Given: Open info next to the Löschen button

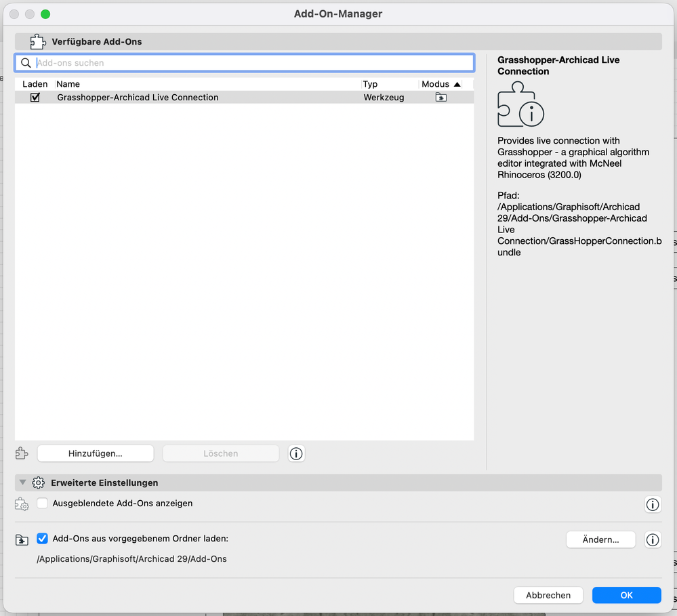Looking at the screenshot, I should (x=296, y=453).
